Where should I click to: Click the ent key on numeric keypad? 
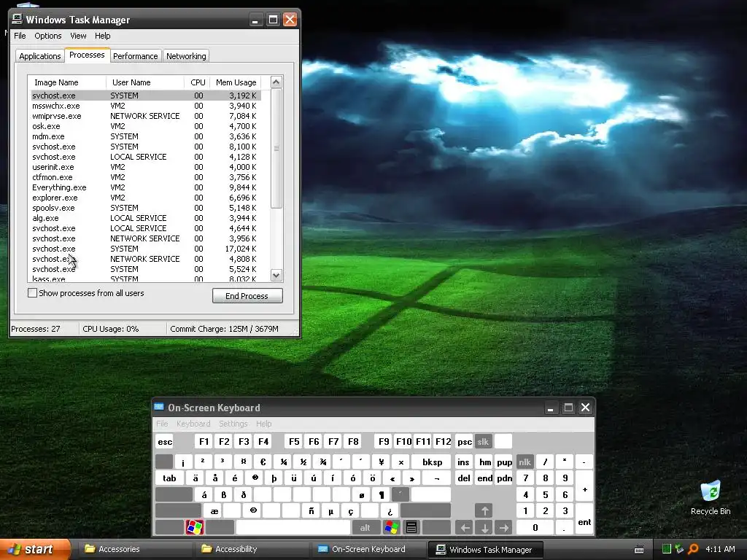pos(584,519)
